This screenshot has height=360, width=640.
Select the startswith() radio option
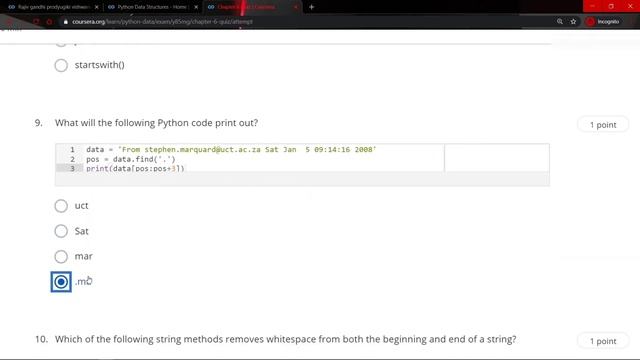[61, 65]
